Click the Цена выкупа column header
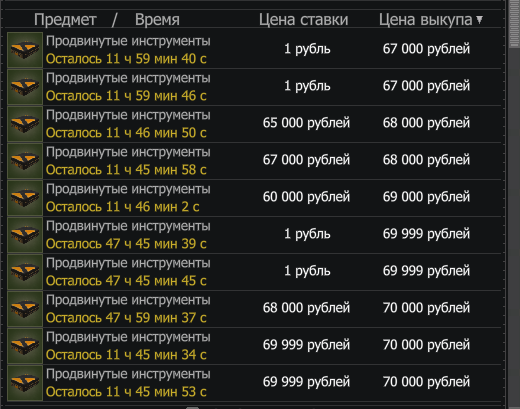520x409 pixels. click(426, 20)
